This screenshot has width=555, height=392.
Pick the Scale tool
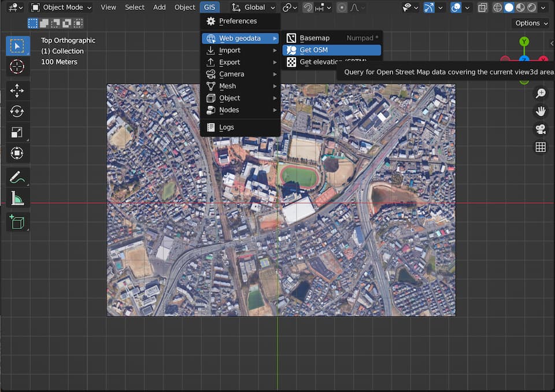click(17, 132)
